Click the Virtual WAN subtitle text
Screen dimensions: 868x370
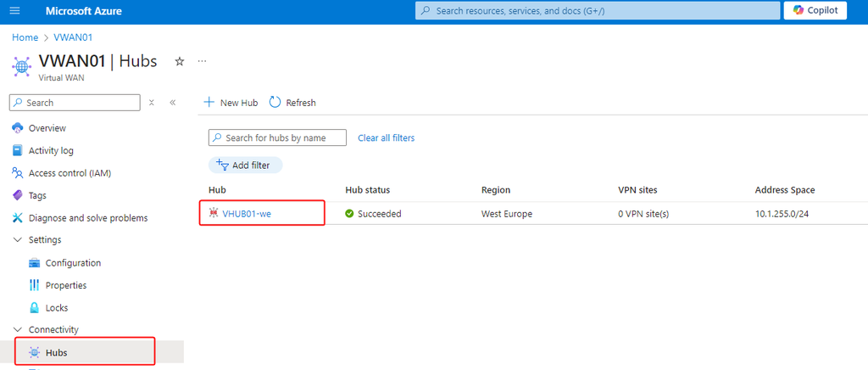pos(61,78)
